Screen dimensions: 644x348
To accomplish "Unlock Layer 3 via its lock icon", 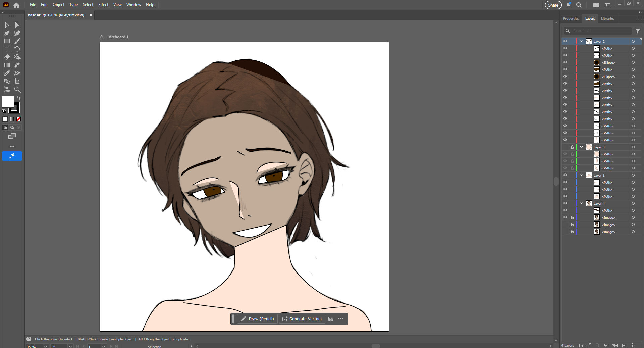I will 572,147.
